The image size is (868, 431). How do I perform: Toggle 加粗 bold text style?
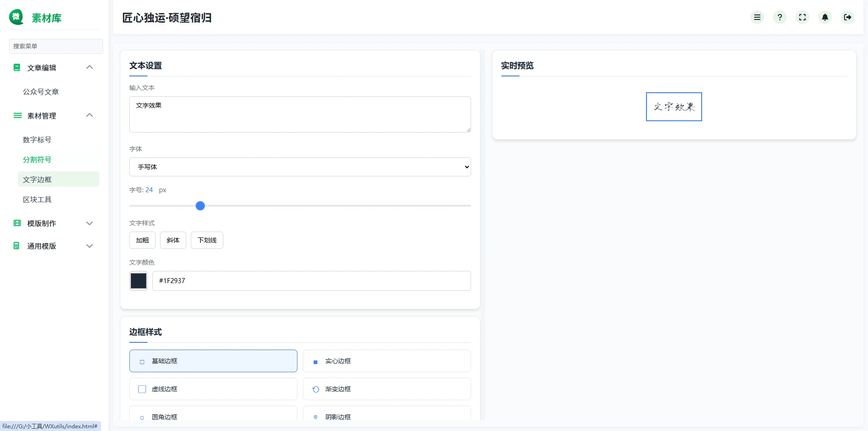[x=142, y=240]
